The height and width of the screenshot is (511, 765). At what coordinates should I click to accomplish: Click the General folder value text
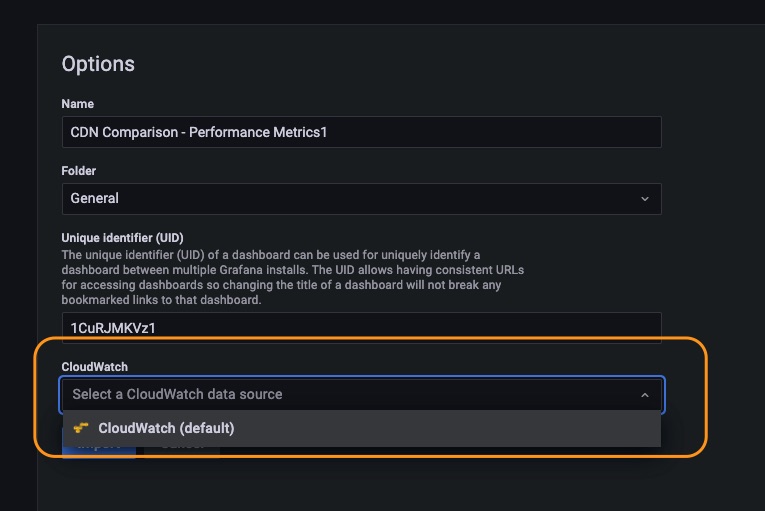click(x=95, y=198)
